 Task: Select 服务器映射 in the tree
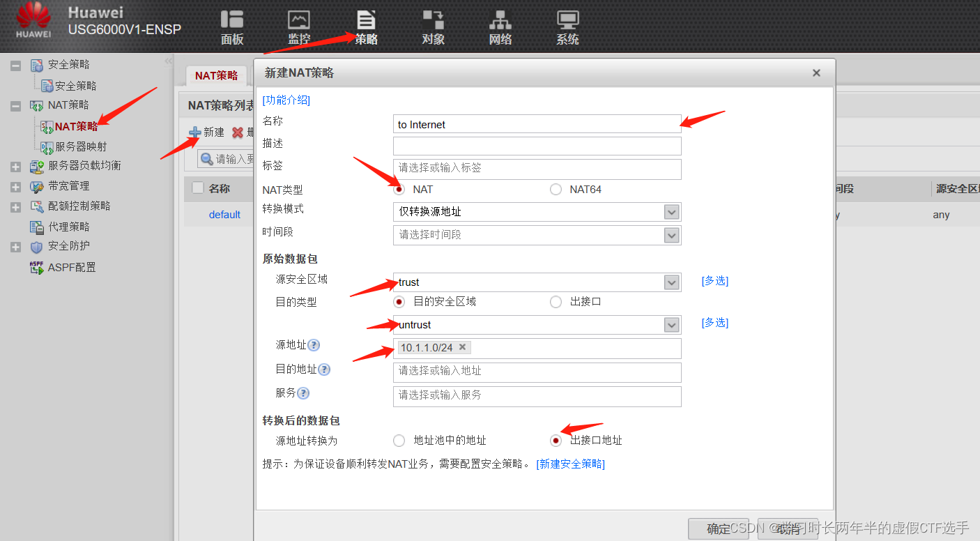point(82,147)
